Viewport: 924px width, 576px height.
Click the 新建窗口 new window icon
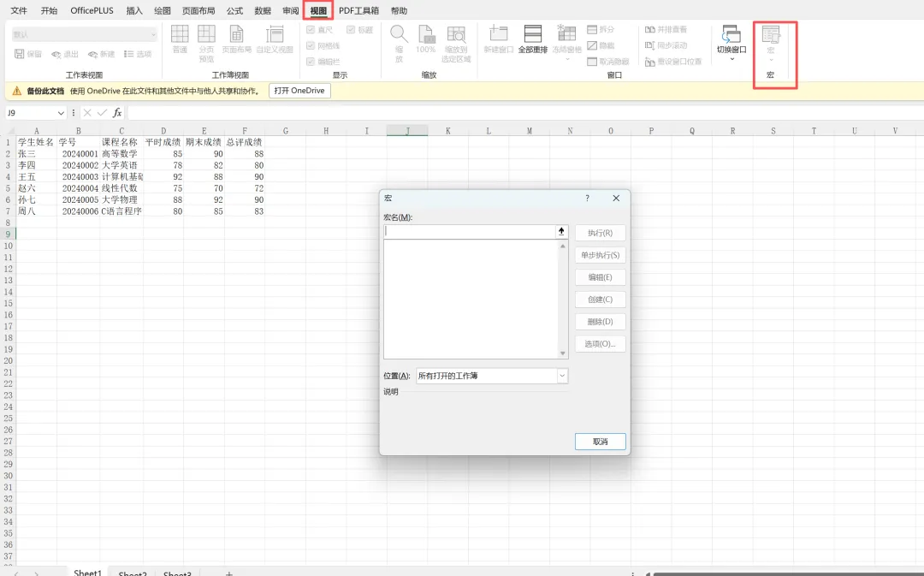click(x=499, y=33)
